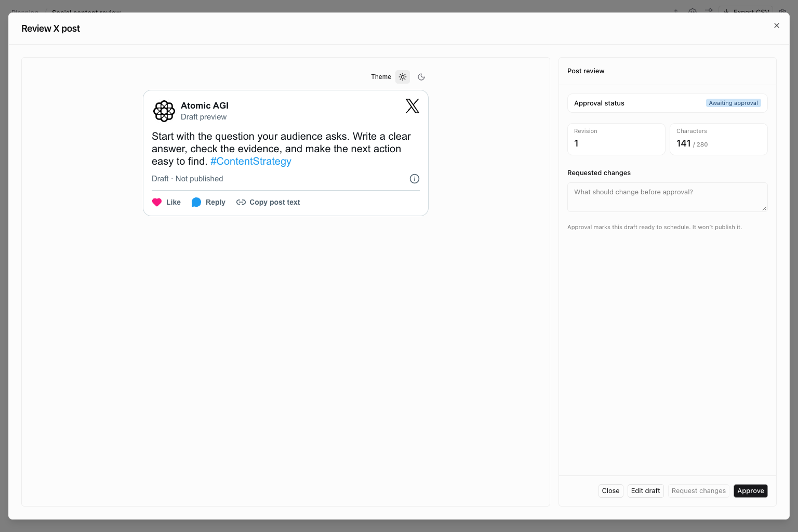The width and height of the screenshot is (798, 532).
Task: Switch preview to light theme
Action: 403,77
